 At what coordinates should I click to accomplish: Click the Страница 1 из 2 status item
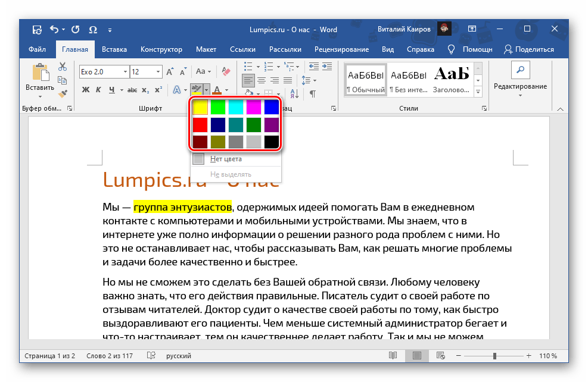point(50,356)
